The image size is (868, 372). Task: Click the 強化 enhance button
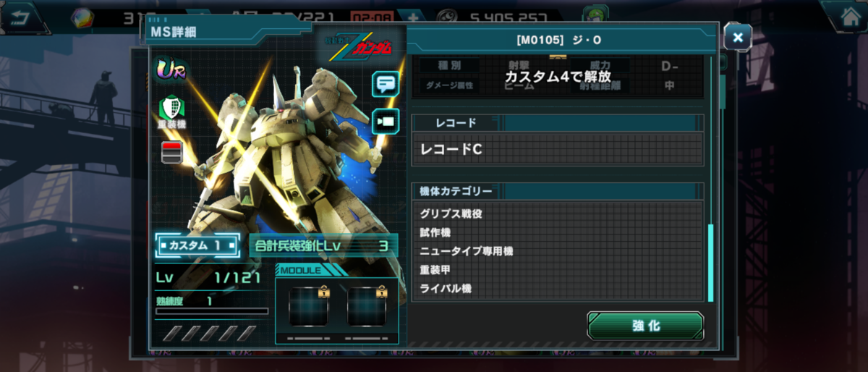[645, 326]
